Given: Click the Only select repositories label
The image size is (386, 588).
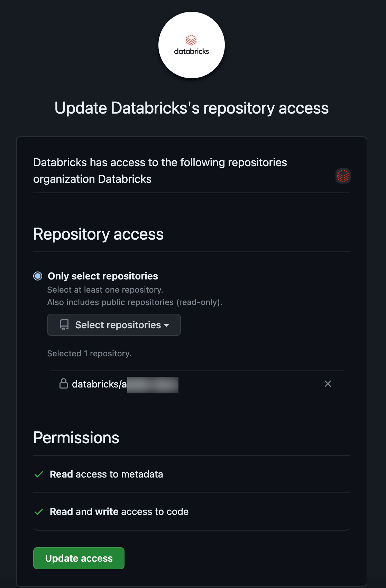Looking at the screenshot, I should click(x=103, y=276).
